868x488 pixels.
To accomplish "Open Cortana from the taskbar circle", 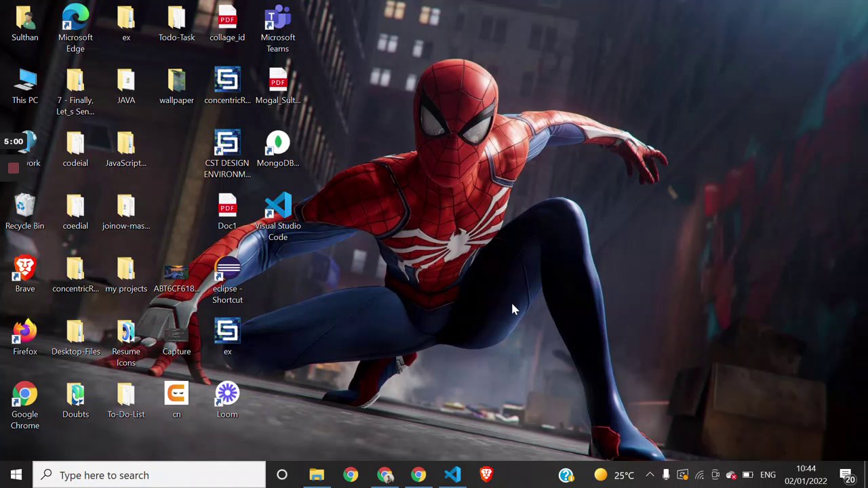I will coord(282,475).
